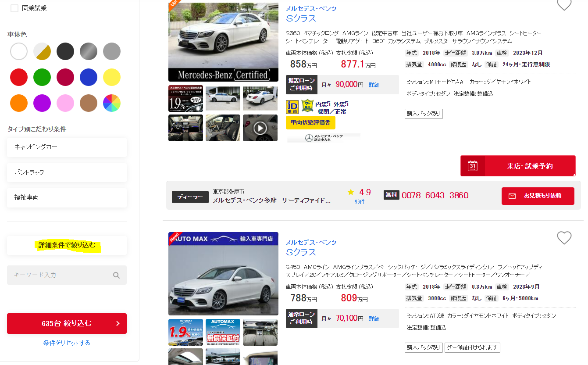The width and height of the screenshot is (588, 365).
Task: Open the 96件 reviews link
Action: coord(360,202)
